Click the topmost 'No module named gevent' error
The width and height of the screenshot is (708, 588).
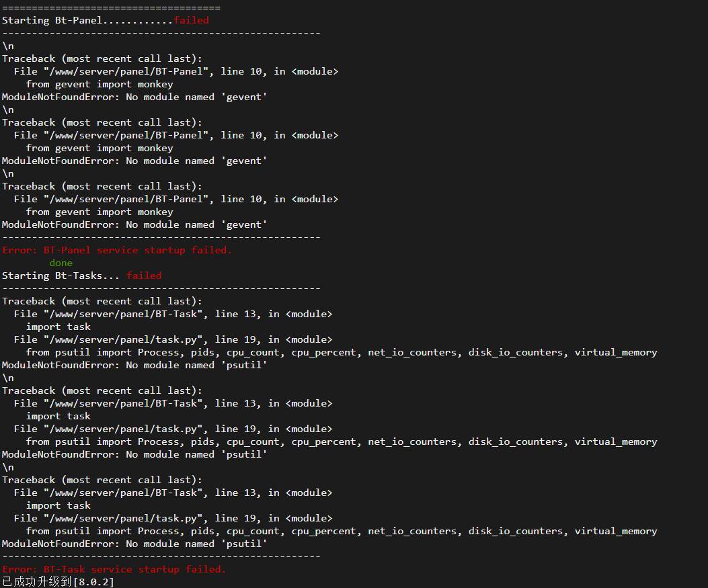[134, 97]
